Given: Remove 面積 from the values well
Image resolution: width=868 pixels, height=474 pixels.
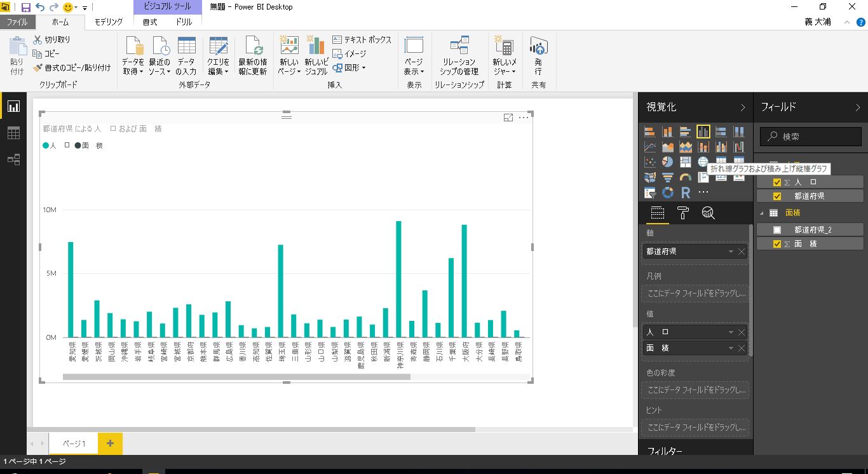Looking at the screenshot, I should tap(741, 348).
